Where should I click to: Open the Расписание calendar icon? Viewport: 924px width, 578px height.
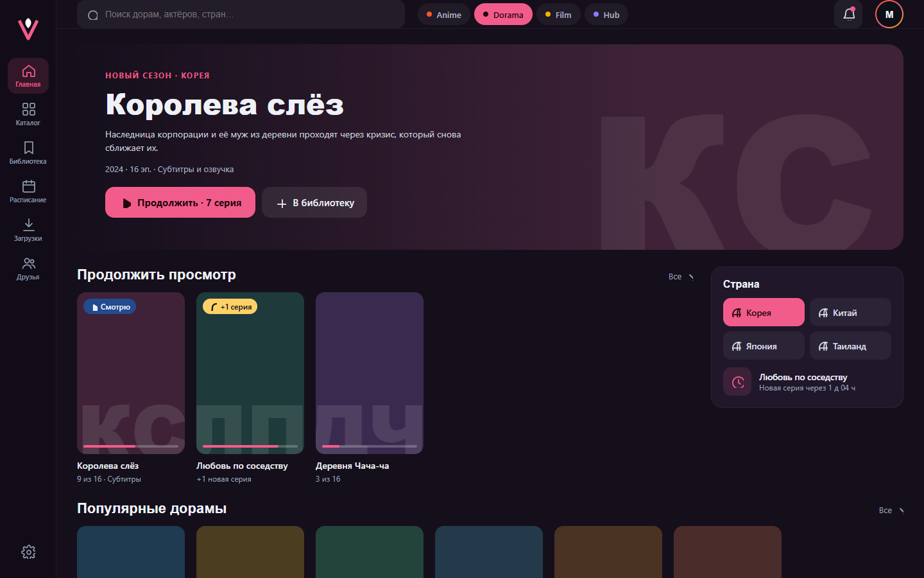(28, 191)
